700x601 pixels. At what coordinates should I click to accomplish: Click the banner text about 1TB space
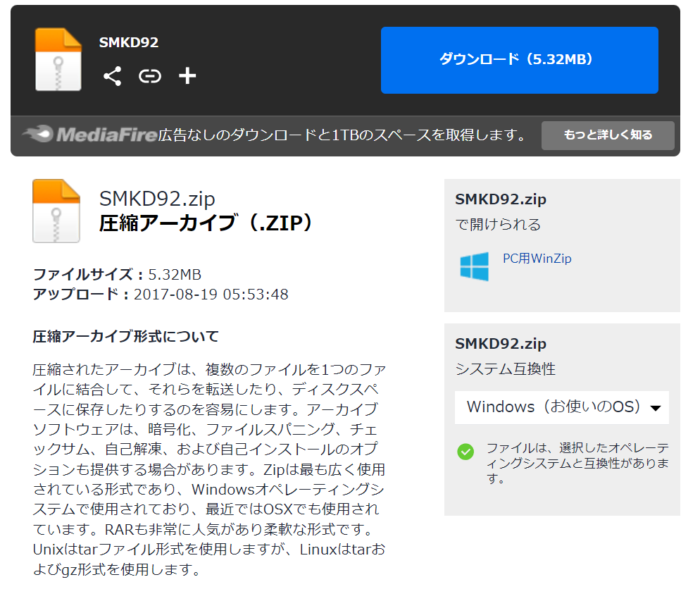[x=342, y=135]
